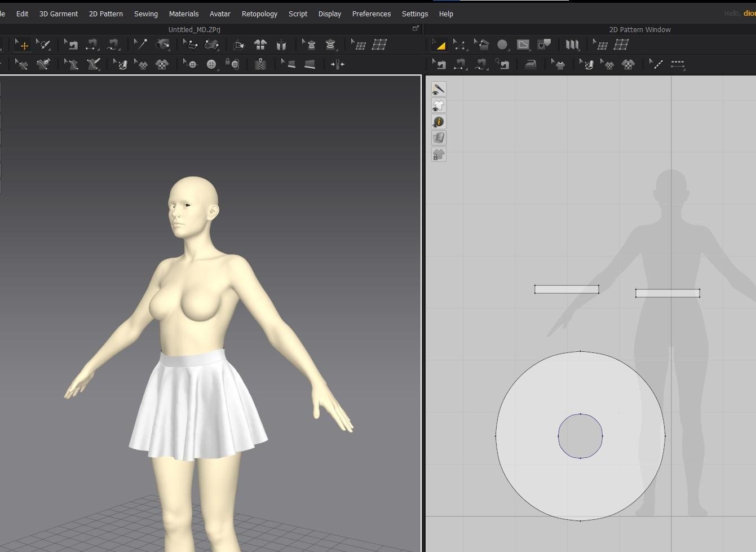Toggle pattern visibility with shirt eye icon
The image size is (756, 552).
tap(439, 105)
